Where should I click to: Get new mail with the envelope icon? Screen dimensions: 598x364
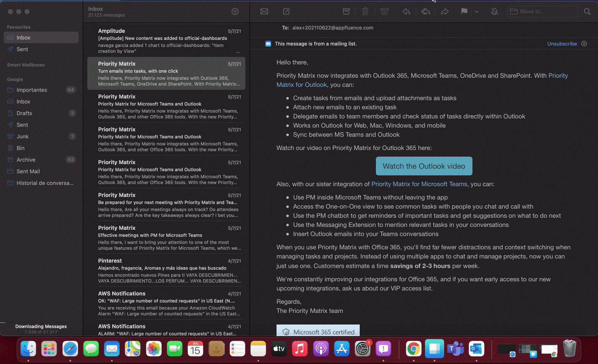(x=264, y=12)
